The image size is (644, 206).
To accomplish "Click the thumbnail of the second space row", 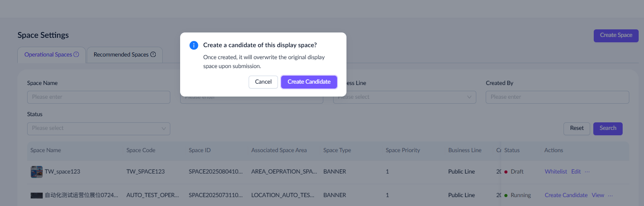I will [36, 195].
